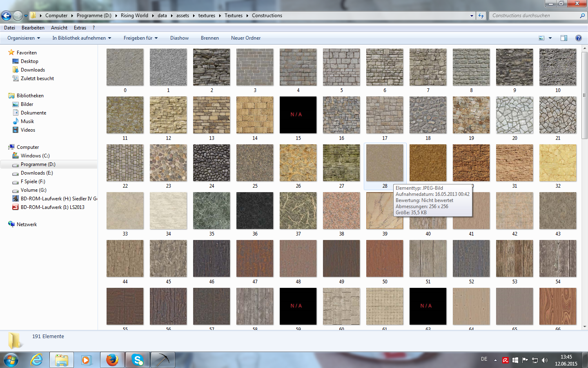
Task: Click the Diashow button
Action: [x=179, y=38]
